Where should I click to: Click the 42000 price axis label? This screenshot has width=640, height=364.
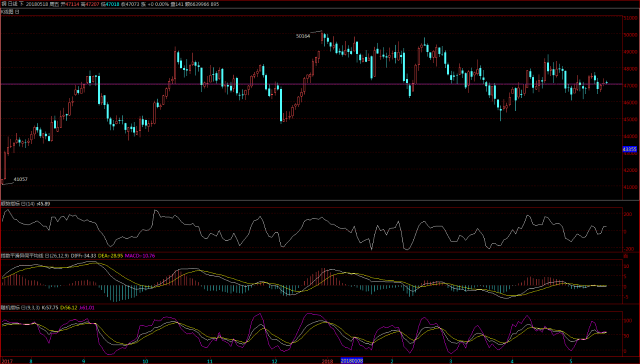pyautogui.click(x=630, y=170)
